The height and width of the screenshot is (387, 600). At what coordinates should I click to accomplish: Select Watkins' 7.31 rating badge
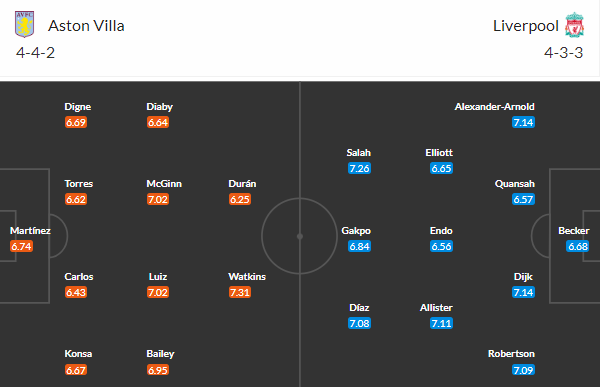240,292
